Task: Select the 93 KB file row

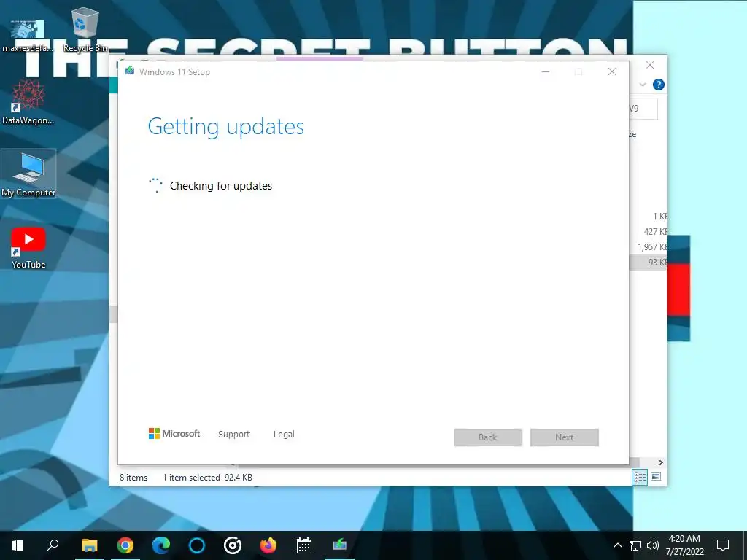Action: (649, 262)
